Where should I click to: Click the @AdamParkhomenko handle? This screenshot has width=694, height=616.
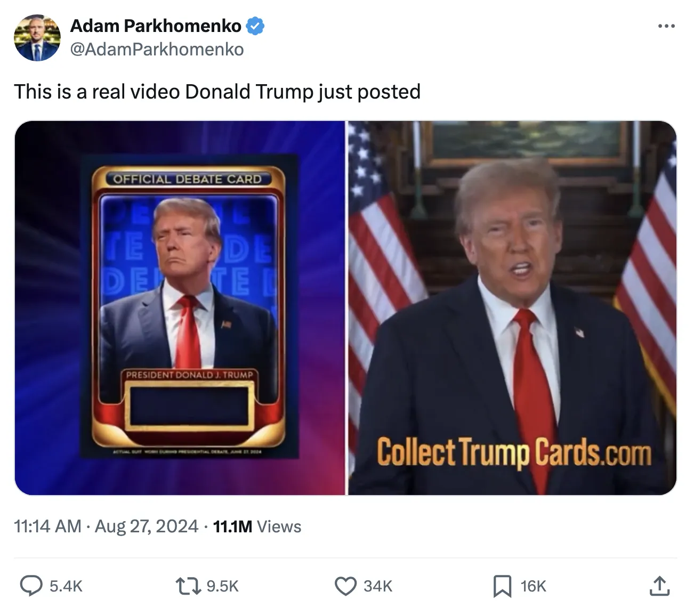[x=157, y=49]
